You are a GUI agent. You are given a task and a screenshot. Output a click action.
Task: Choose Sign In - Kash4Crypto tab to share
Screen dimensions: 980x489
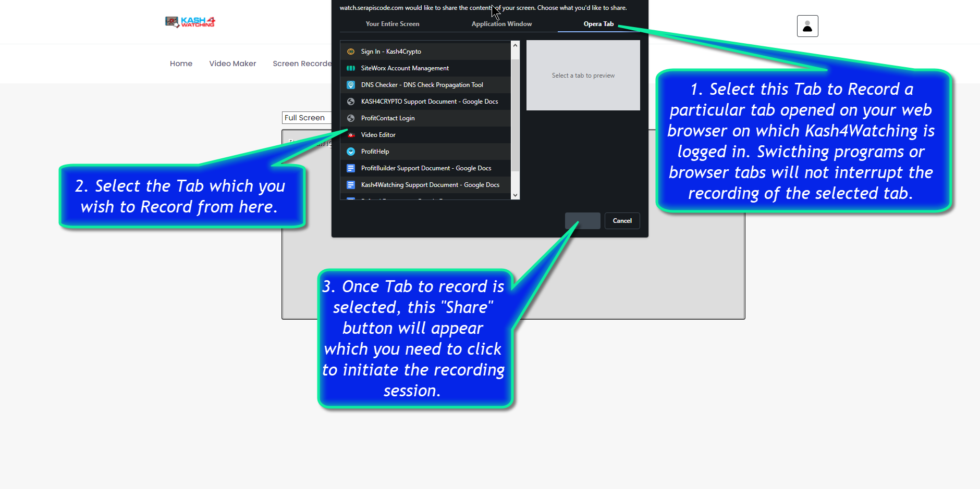pos(425,52)
